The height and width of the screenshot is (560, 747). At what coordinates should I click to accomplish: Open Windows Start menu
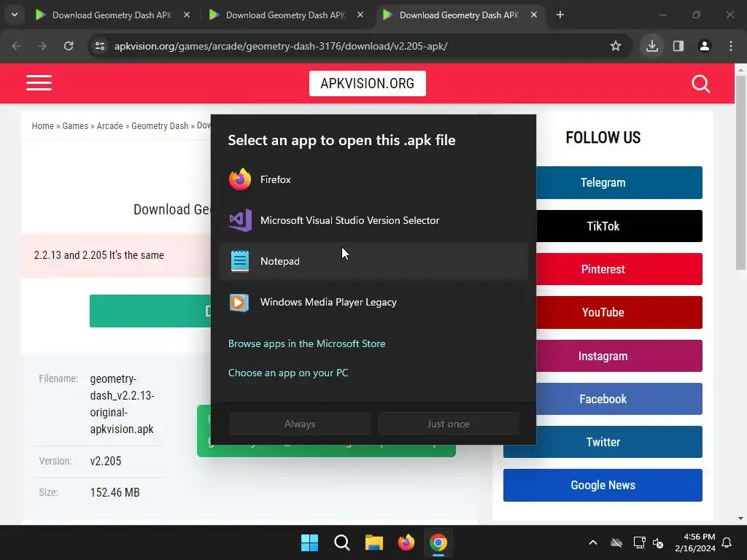(x=309, y=542)
